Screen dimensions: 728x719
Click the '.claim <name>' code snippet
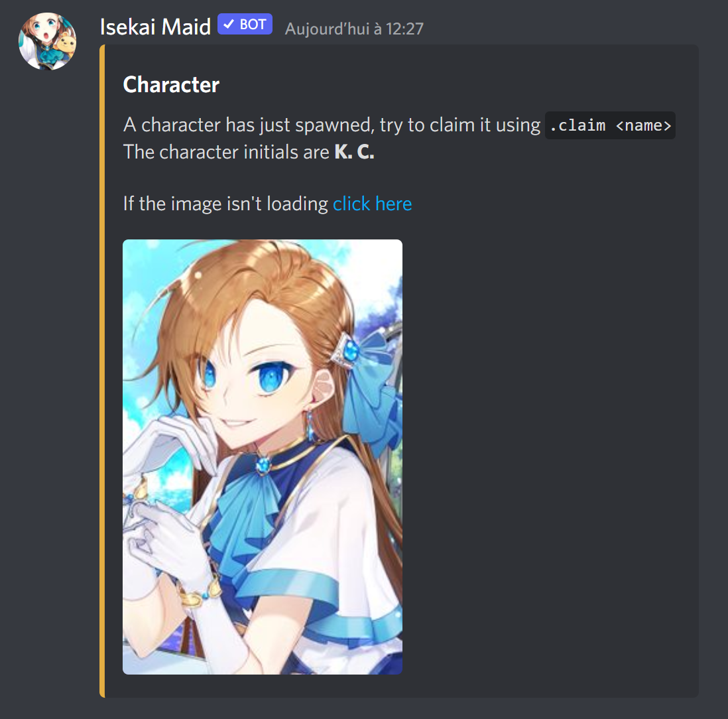tap(610, 125)
